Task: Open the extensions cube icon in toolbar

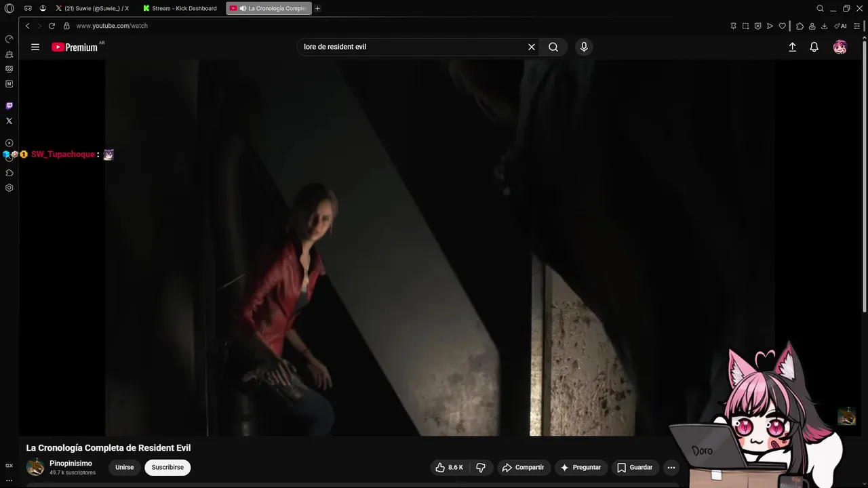Action: tap(800, 26)
